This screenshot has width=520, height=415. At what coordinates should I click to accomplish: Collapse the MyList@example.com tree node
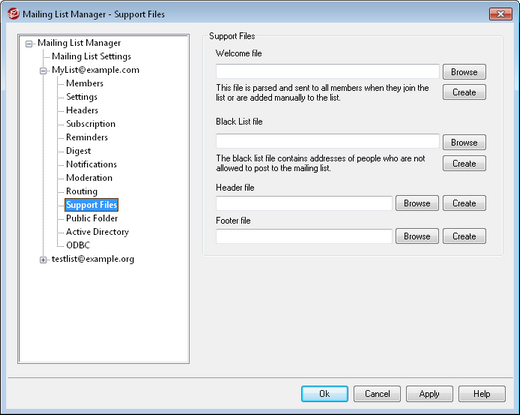[x=43, y=71]
